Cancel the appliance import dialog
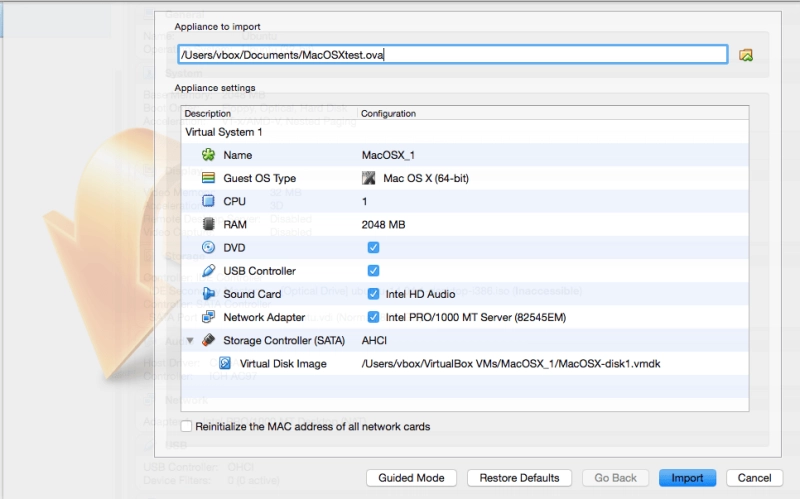The width and height of the screenshot is (800, 499). click(x=754, y=478)
